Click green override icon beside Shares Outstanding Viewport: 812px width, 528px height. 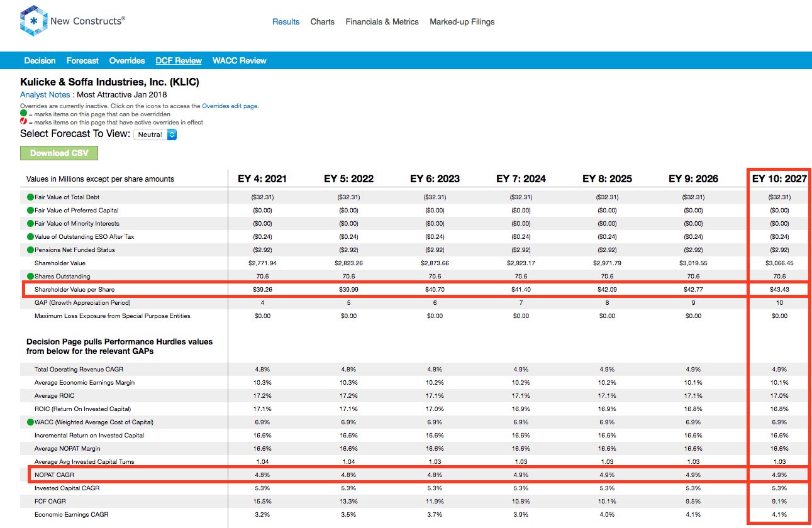30,277
